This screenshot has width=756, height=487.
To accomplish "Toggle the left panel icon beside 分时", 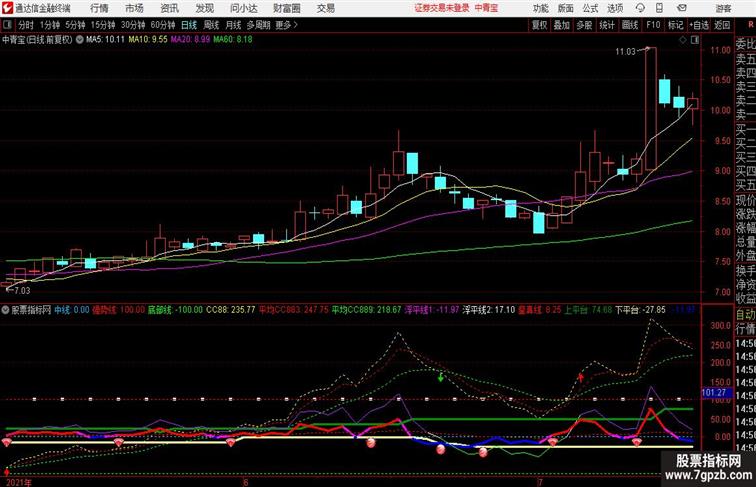I will point(7,25).
